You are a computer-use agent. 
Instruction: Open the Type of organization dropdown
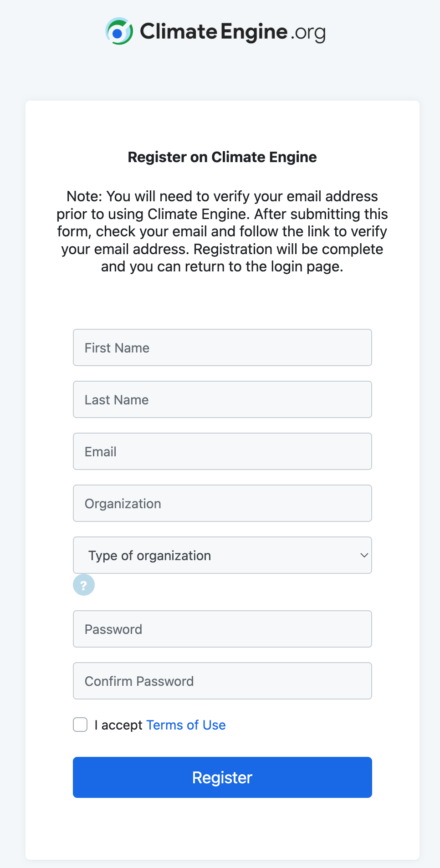222,555
